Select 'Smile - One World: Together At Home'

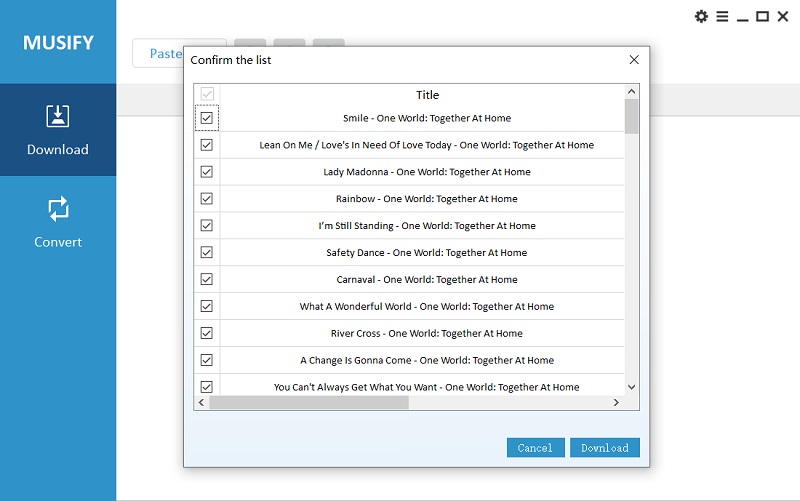[x=427, y=118]
